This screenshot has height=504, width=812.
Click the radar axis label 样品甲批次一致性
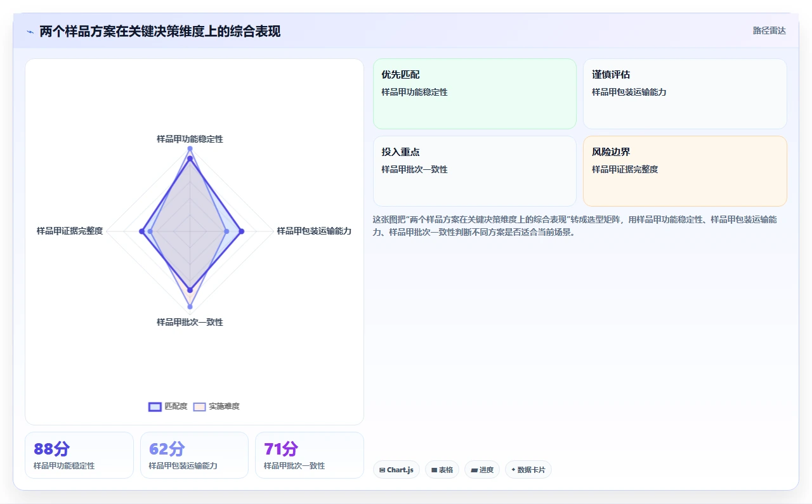(190, 322)
